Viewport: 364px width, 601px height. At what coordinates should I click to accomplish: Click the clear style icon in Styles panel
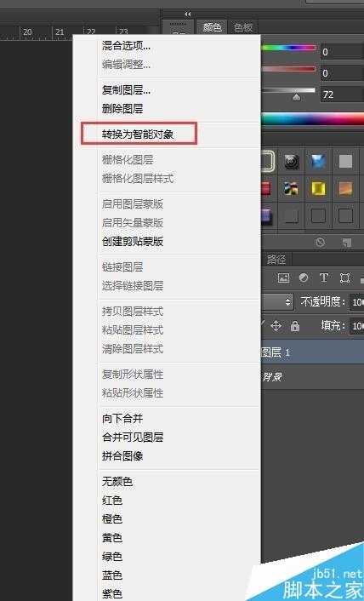click(320, 243)
